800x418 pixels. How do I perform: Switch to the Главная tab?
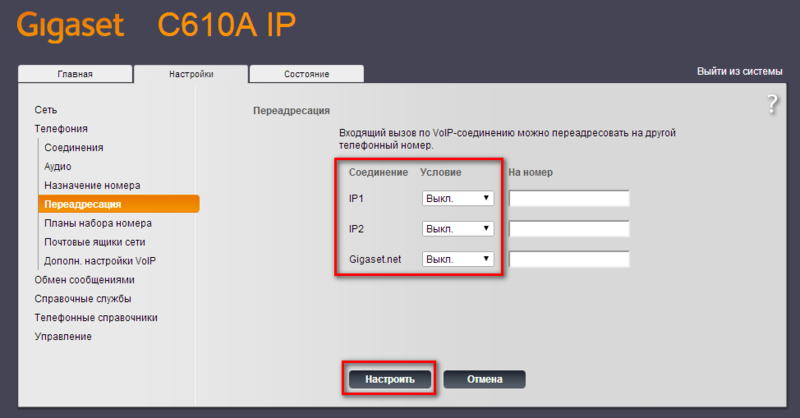[75, 73]
